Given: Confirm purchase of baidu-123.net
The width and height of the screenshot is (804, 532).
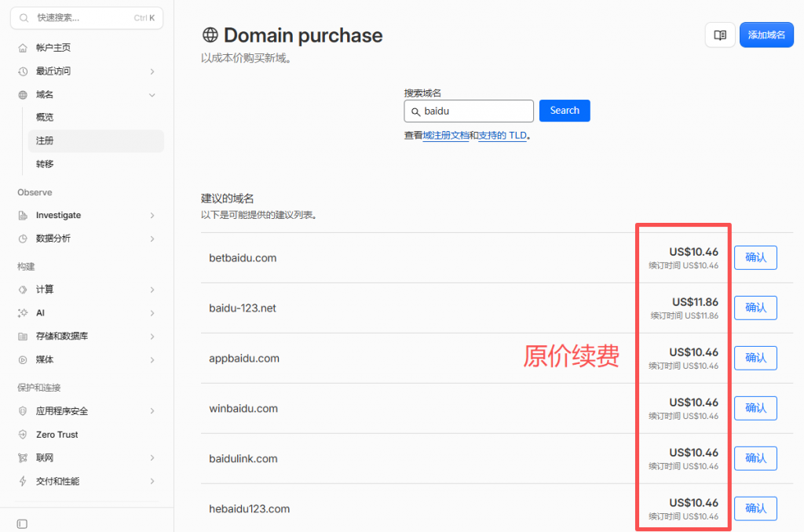Looking at the screenshot, I should [755, 308].
